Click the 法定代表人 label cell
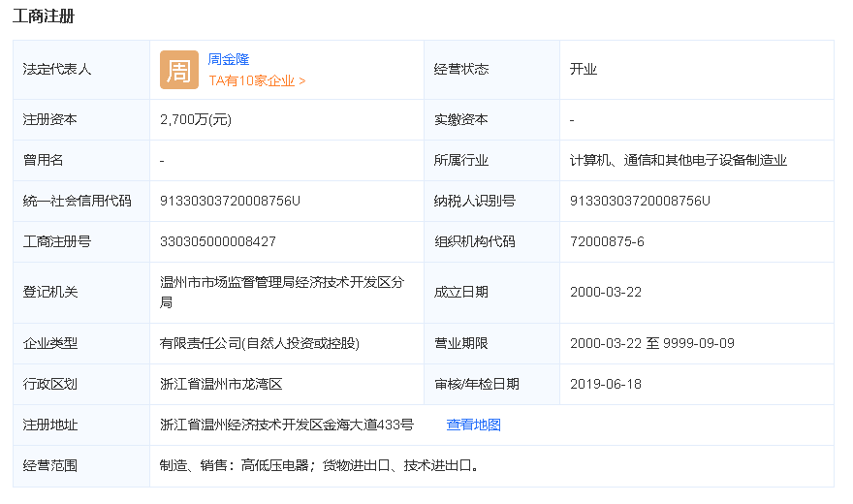The image size is (853, 504). [x=57, y=70]
